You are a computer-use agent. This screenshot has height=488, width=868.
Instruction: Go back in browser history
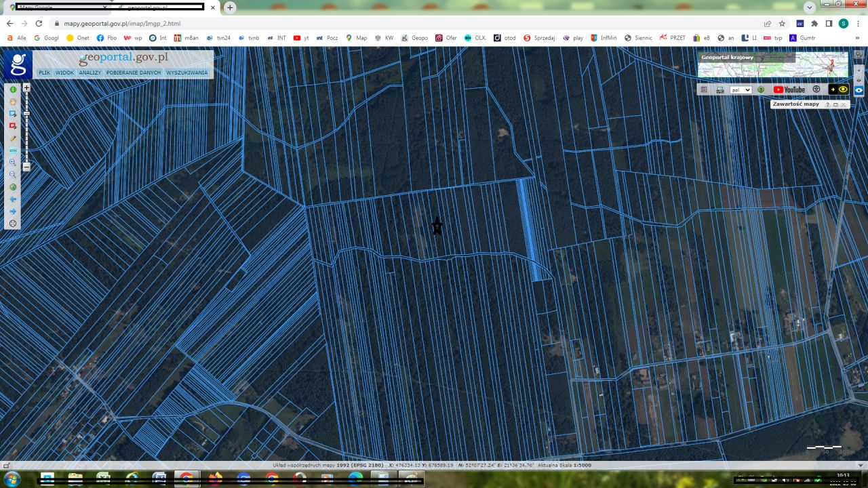9,23
